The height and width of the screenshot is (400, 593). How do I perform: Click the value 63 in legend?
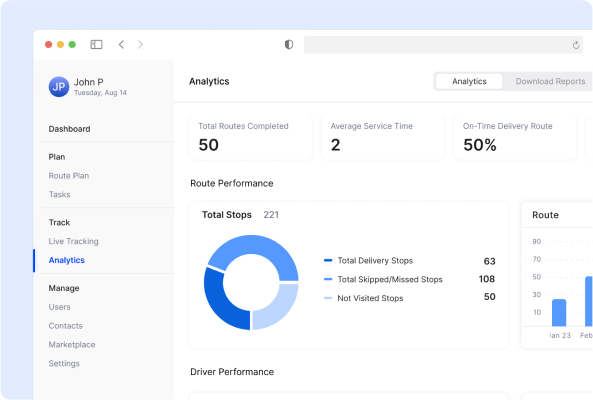(489, 261)
